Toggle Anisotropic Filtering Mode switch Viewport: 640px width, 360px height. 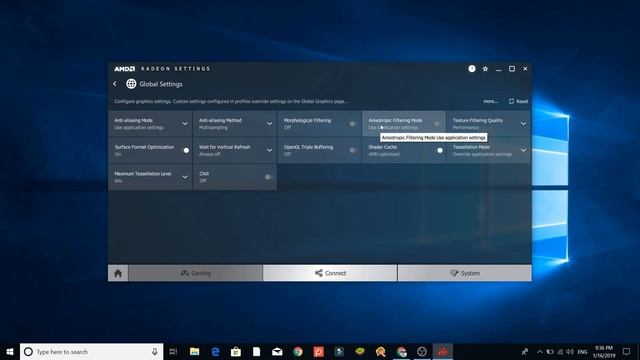pyautogui.click(x=437, y=124)
